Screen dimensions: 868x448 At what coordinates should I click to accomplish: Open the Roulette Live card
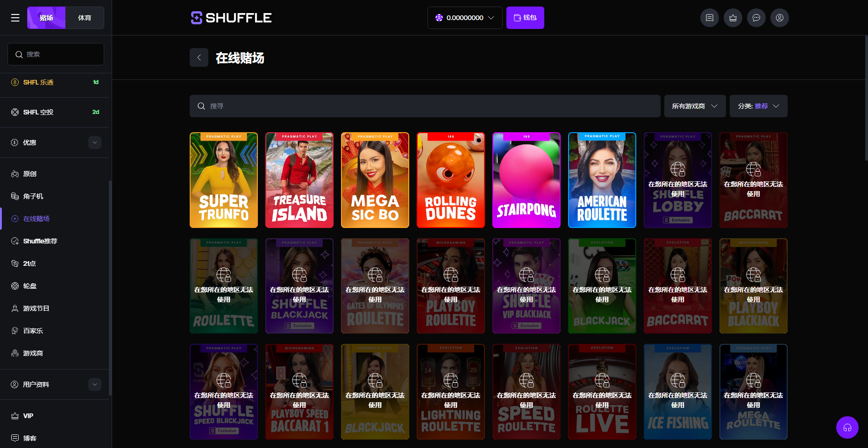[x=602, y=392]
